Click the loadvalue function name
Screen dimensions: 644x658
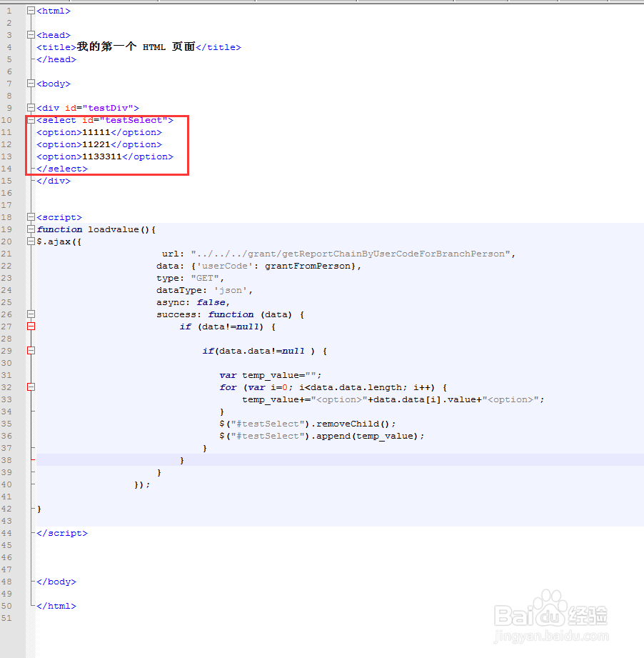coord(114,229)
